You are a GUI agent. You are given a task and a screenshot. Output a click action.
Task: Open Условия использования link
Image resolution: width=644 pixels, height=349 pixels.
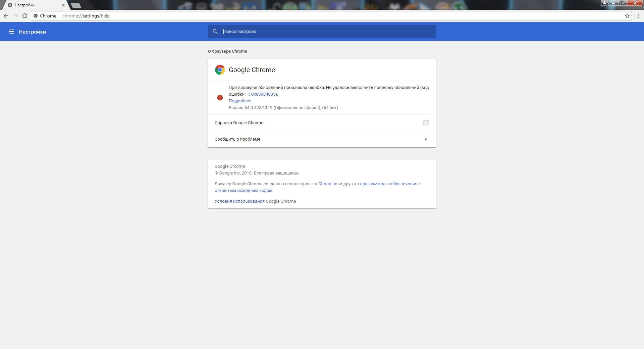tap(239, 201)
